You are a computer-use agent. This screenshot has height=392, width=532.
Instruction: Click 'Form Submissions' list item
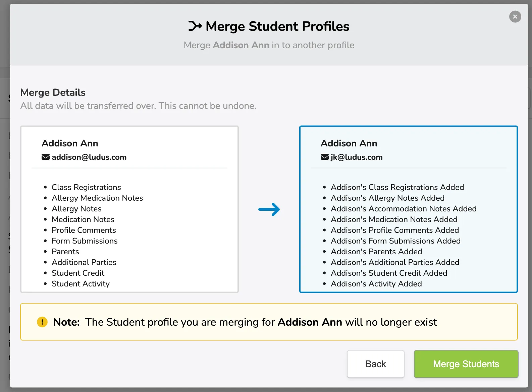pyautogui.click(x=85, y=241)
